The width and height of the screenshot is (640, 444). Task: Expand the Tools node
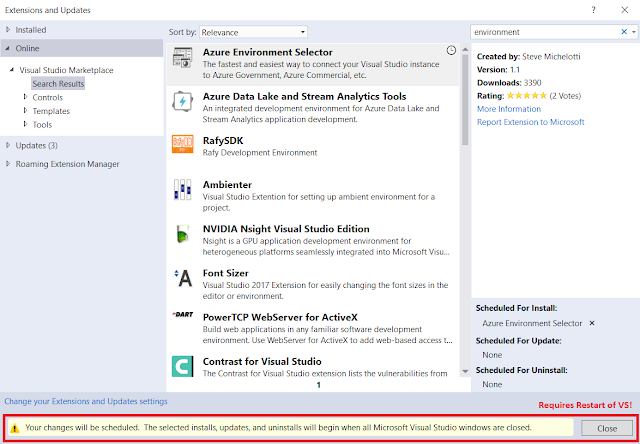tap(25, 124)
